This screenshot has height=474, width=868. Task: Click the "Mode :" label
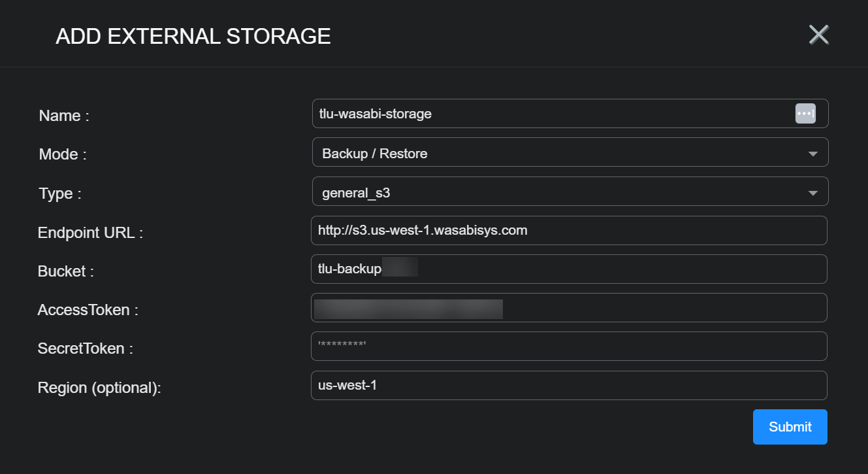[63, 154]
